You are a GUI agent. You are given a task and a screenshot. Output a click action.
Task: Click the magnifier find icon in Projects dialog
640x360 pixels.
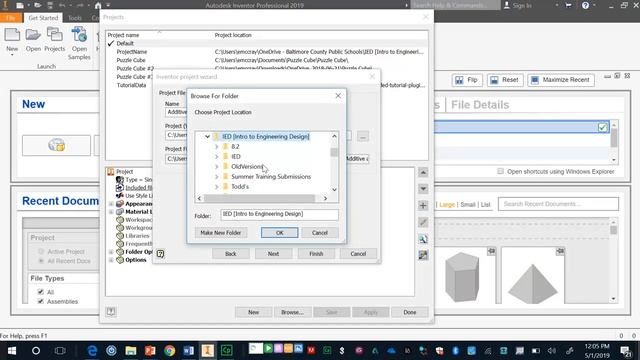423,239
